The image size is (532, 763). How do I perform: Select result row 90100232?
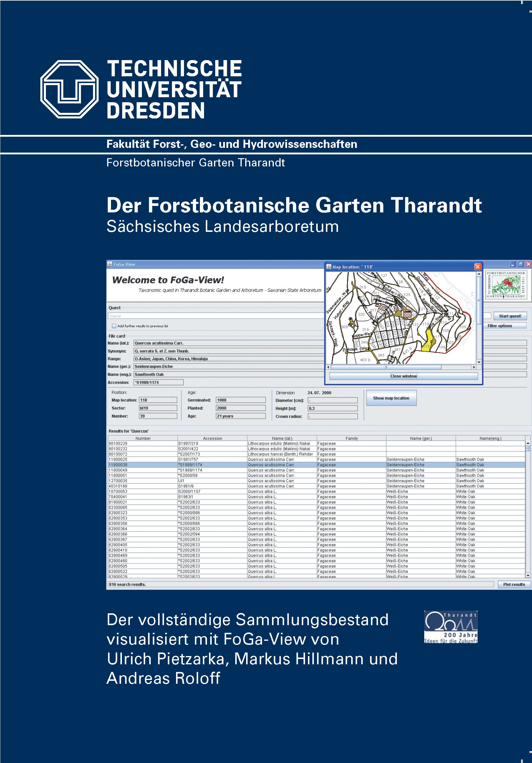click(317, 449)
